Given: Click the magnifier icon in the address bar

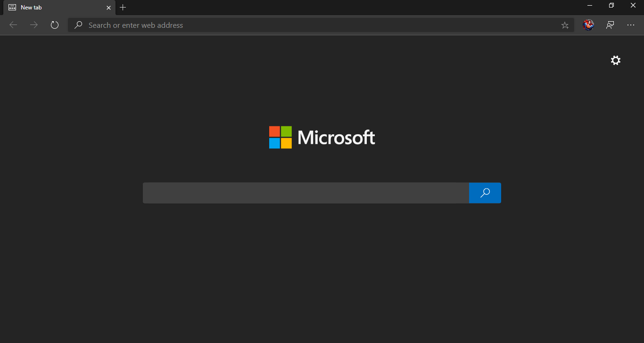Looking at the screenshot, I should click(78, 25).
